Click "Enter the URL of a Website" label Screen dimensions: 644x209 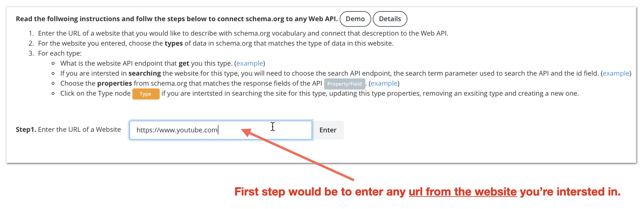pos(79,129)
